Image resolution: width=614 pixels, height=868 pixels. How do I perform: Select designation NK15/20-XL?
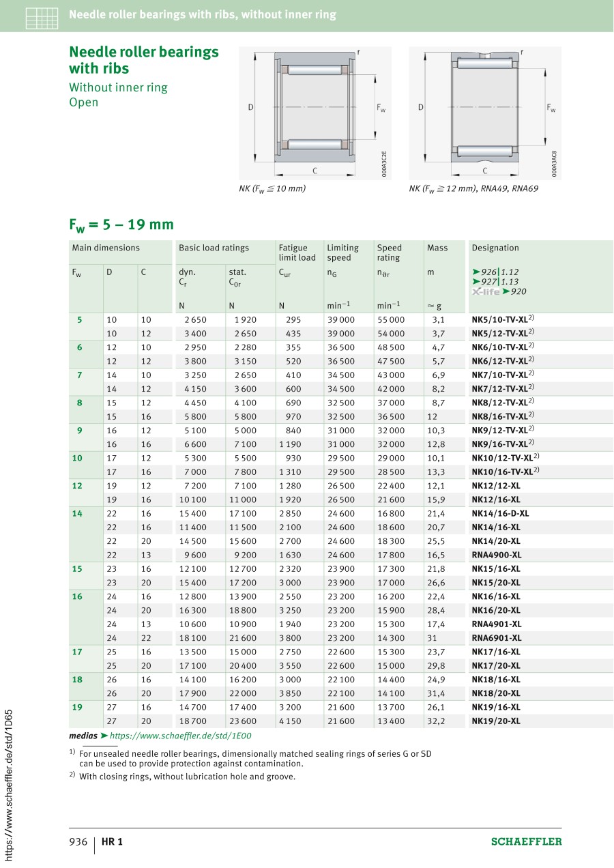point(496,583)
